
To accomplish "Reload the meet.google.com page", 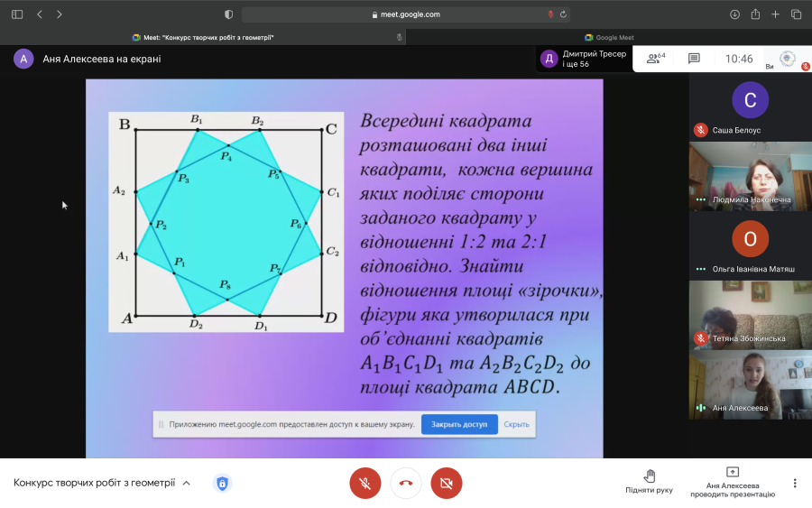I will 563,14.
